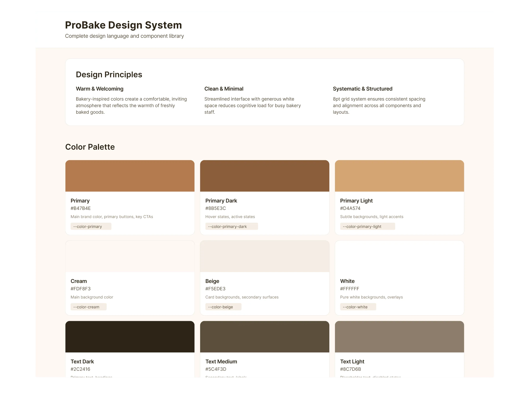Click the Beige color swatch
532x394 pixels.
pos(264,256)
